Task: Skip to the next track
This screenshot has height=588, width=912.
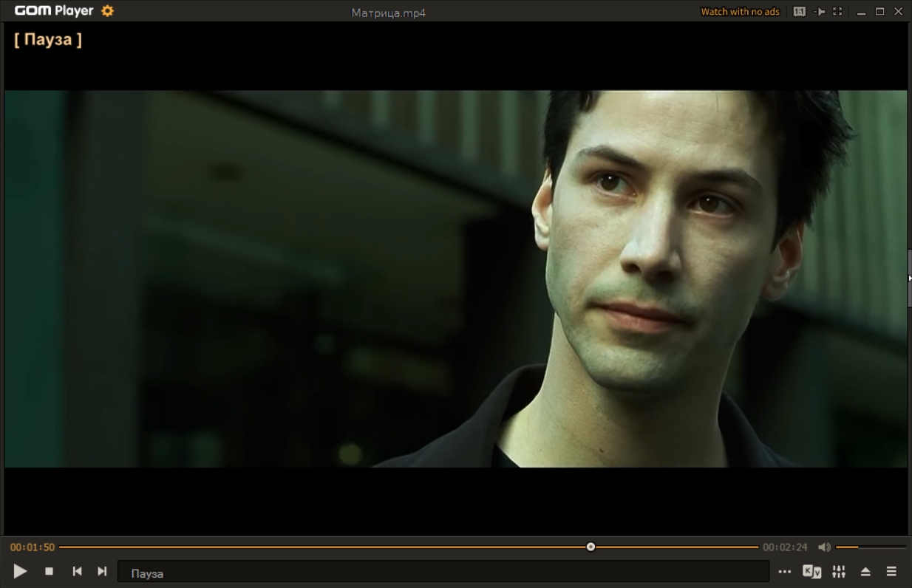Action: coord(102,571)
